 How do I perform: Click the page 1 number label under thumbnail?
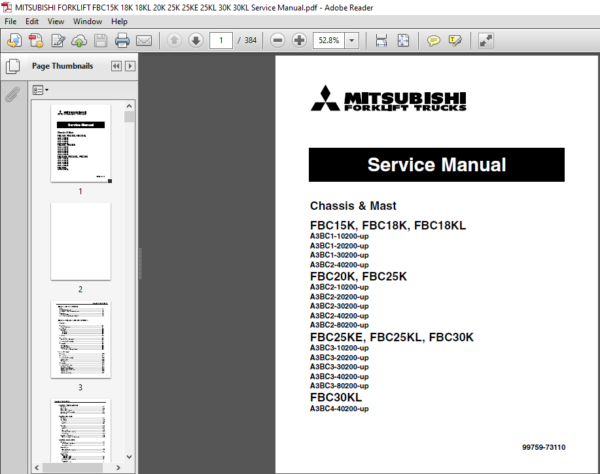[80, 191]
